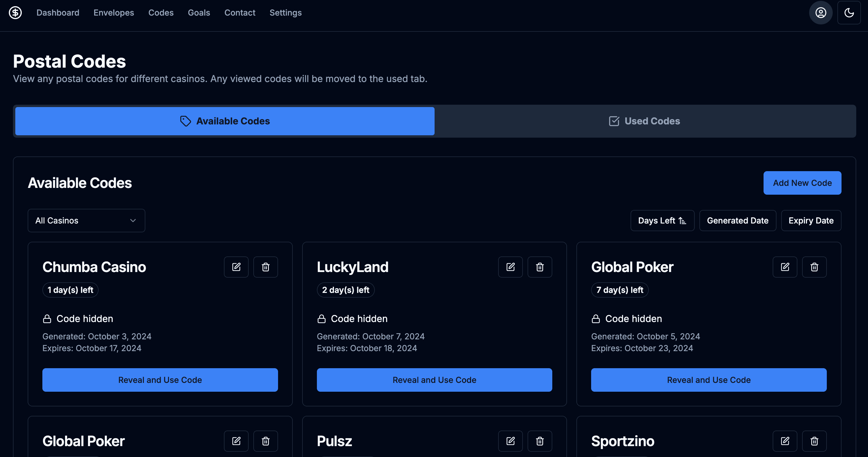Viewport: 868px width, 457px height.
Task: Navigate to the Goals page
Action: point(199,12)
